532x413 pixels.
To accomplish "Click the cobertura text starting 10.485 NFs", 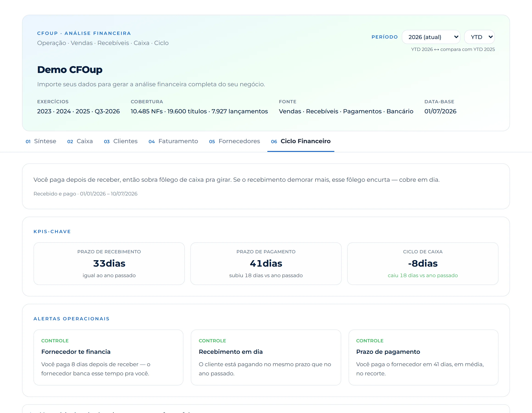I will click(199, 112).
